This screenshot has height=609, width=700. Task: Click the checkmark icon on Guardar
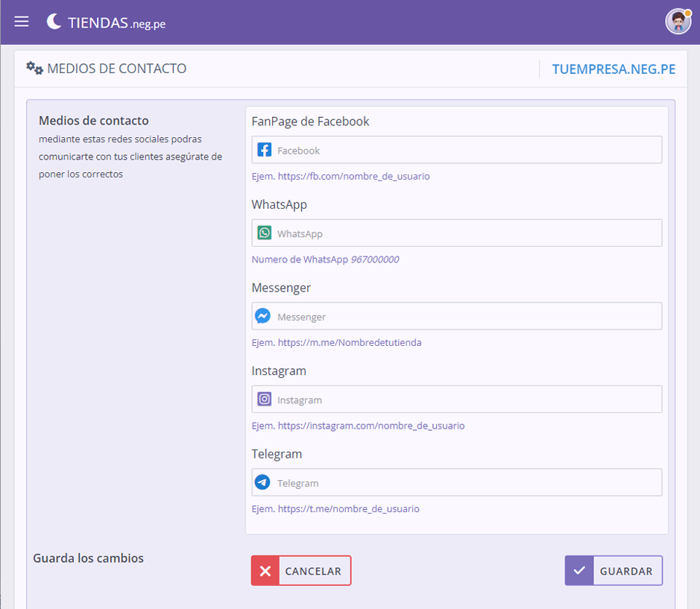click(x=578, y=571)
